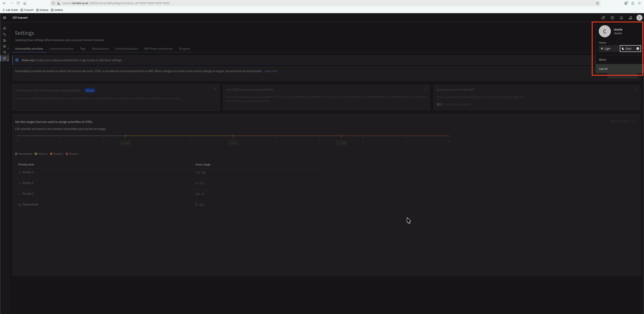Open the notifications bell
The width and height of the screenshot is (644, 314).
point(621,18)
